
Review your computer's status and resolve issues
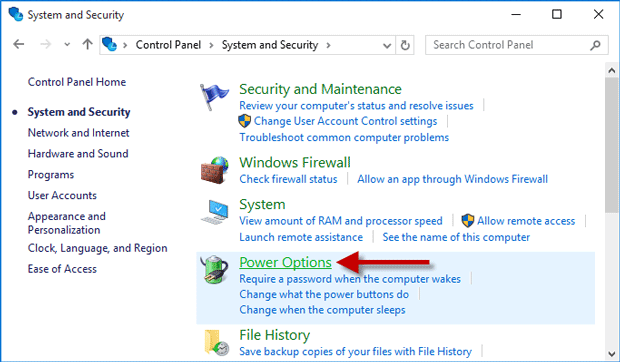(x=356, y=106)
